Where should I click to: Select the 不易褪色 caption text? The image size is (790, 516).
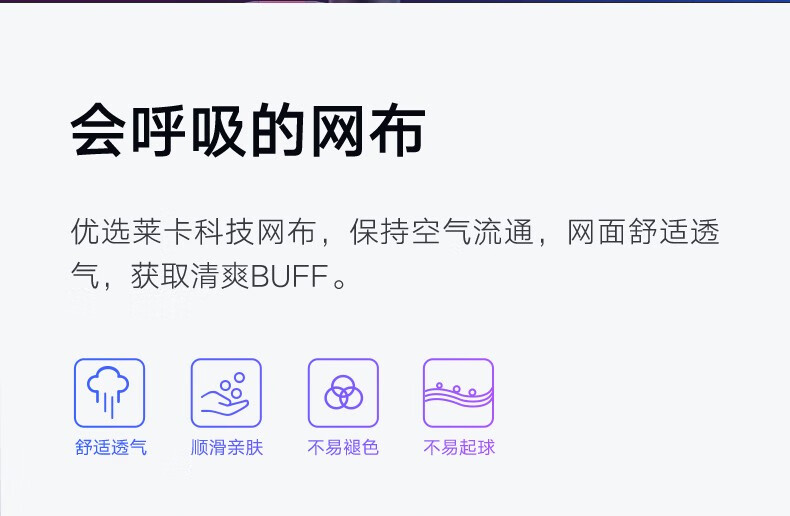tap(343, 447)
